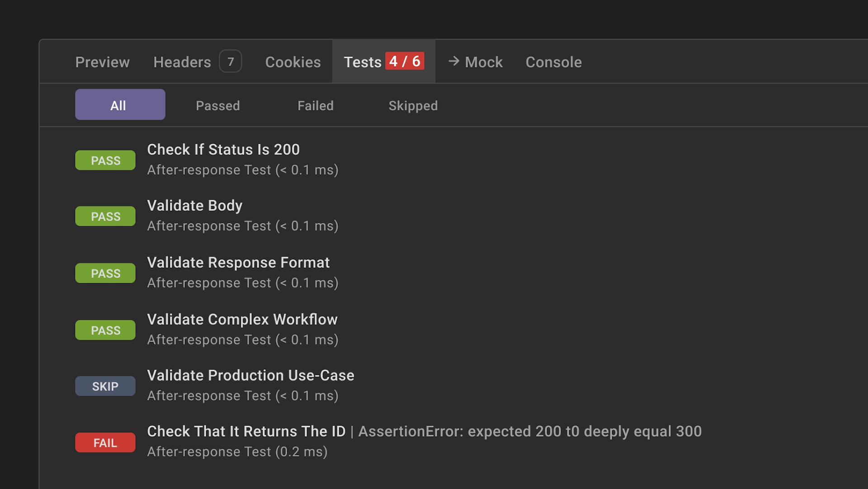Expand the Check That It Returns The ID failure details
868x489 pixels.
(246, 431)
